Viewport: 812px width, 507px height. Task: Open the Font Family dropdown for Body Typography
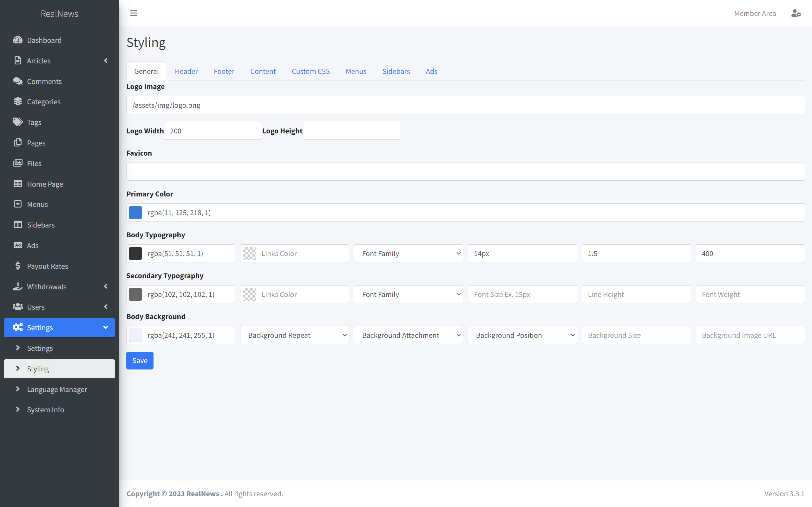coord(408,253)
